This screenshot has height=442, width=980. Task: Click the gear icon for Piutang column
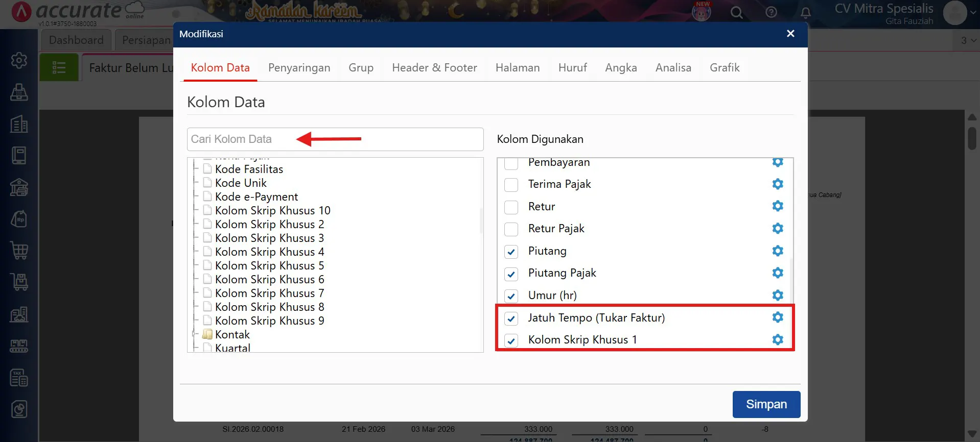click(x=777, y=251)
